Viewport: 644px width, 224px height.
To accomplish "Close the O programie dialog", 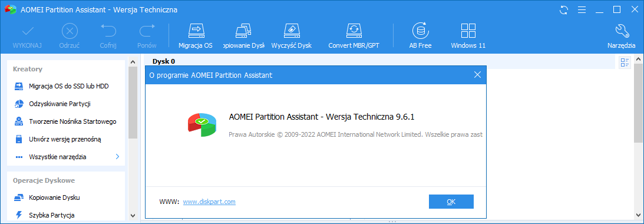I will click(x=477, y=75).
